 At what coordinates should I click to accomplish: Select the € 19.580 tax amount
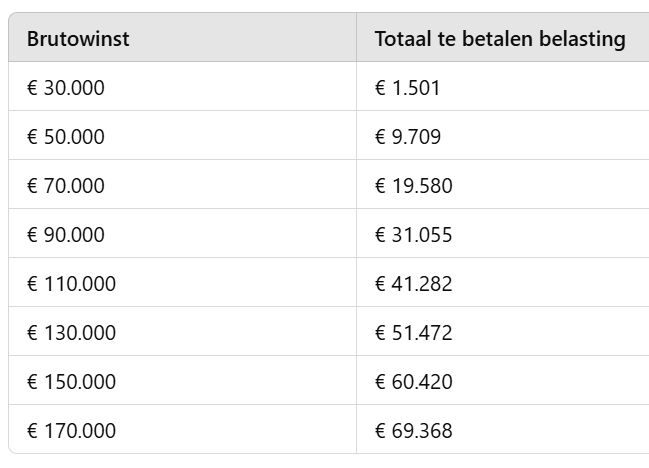click(x=413, y=186)
